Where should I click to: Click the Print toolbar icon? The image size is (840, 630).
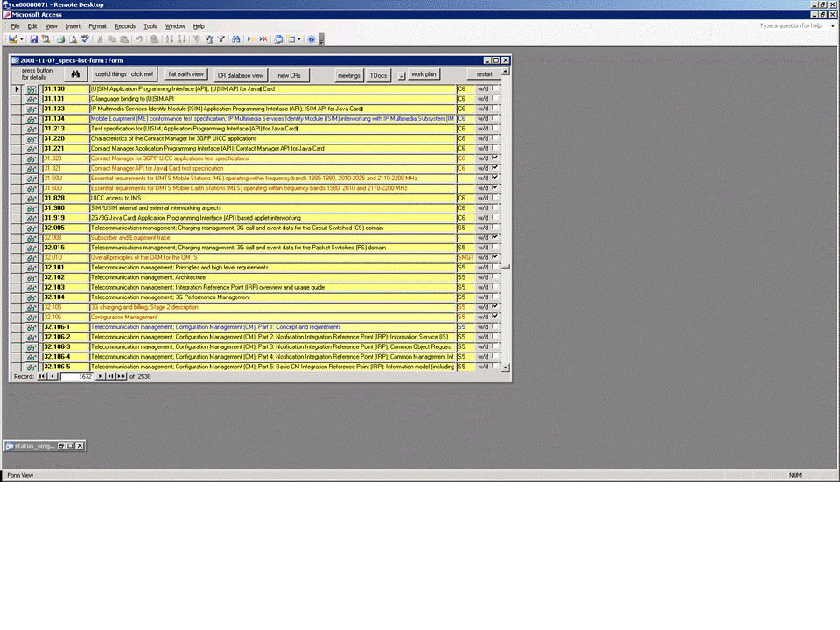click(x=61, y=39)
